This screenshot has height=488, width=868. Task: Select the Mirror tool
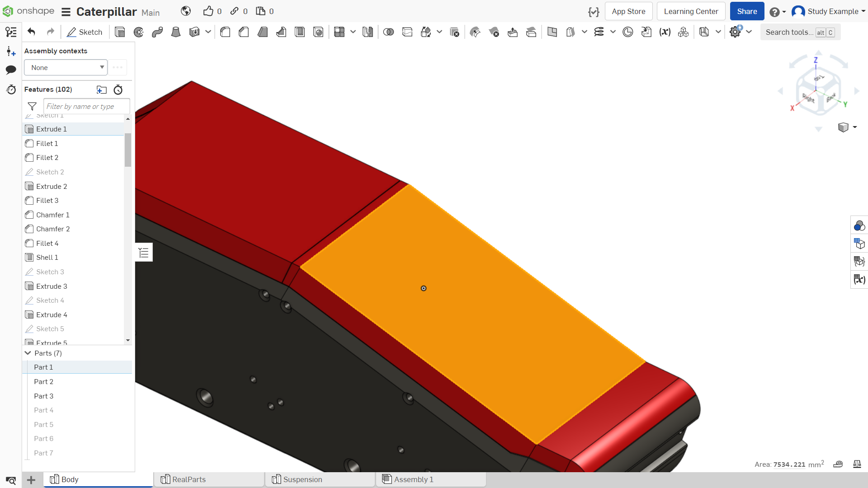click(368, 32)
